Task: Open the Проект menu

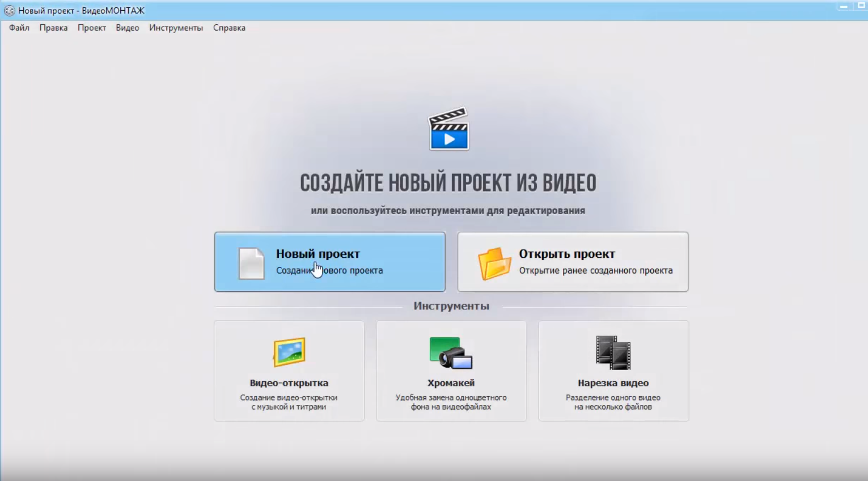Action: pyautogui.click(x=92, y=28)
